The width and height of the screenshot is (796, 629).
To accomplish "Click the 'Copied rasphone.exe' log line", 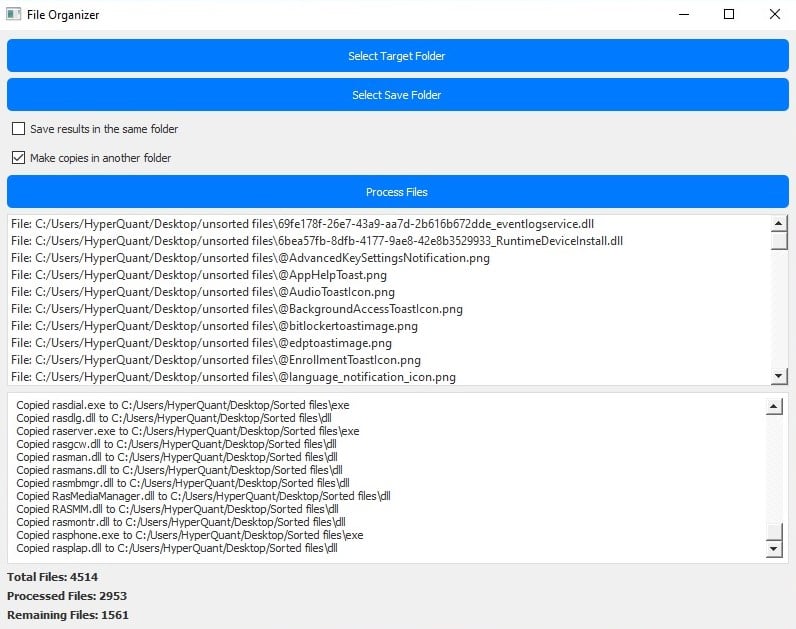I will click(x=189, y=535).
